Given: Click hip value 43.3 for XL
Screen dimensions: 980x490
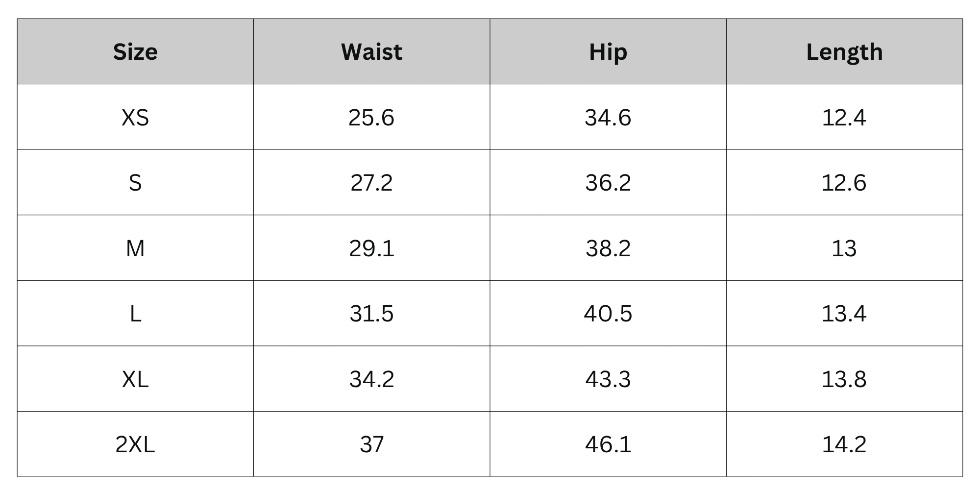Looking at the screenshot, I should point(608,379).
